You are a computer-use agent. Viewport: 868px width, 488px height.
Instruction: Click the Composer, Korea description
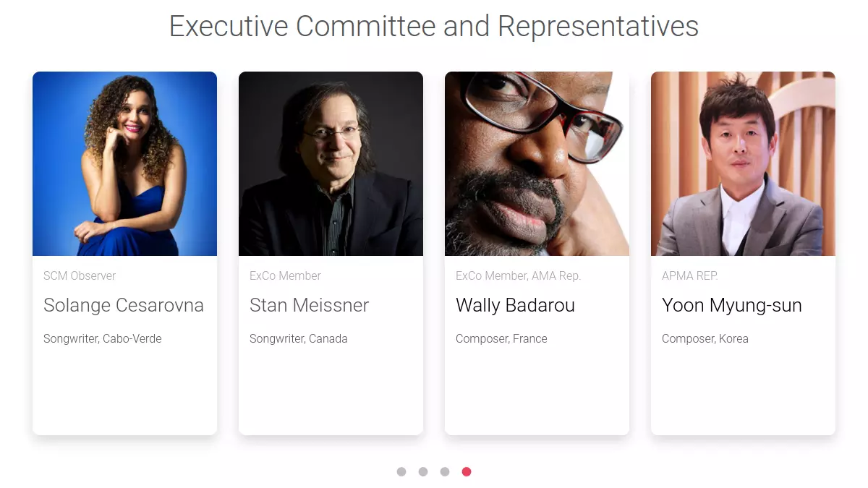pyautogui.click(x=705, y=338)
